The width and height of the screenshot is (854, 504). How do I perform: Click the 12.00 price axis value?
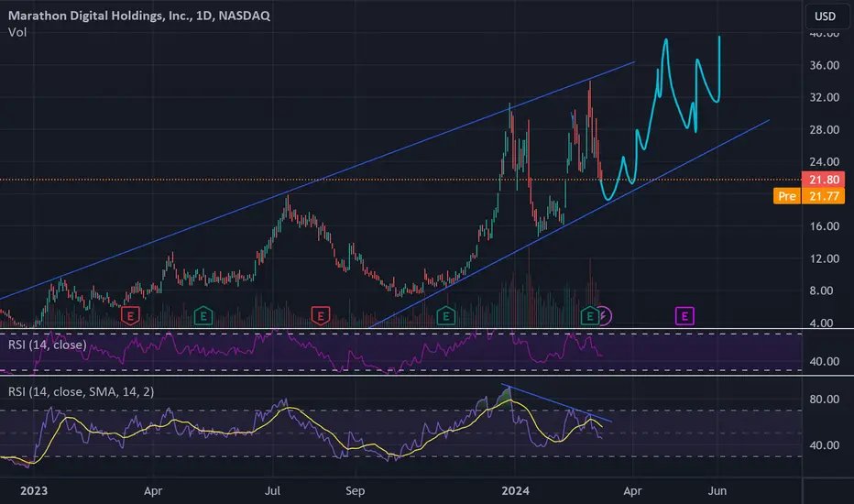click(x=824, y=258)
